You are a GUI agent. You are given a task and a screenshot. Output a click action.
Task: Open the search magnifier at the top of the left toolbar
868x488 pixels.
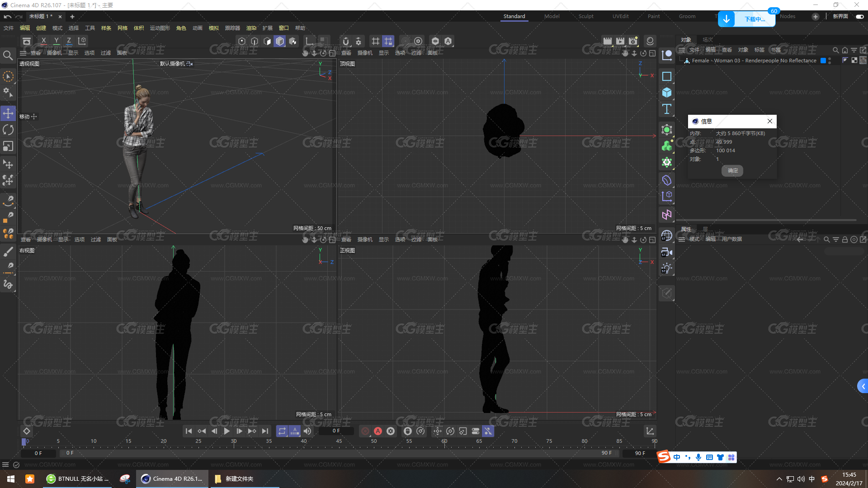click(8, 56)
